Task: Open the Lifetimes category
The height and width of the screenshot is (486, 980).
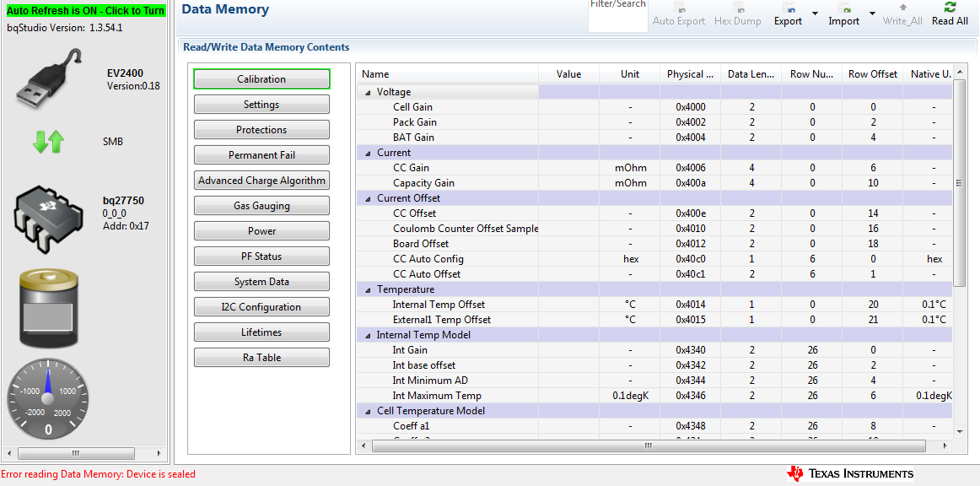Action: point(261,332)
